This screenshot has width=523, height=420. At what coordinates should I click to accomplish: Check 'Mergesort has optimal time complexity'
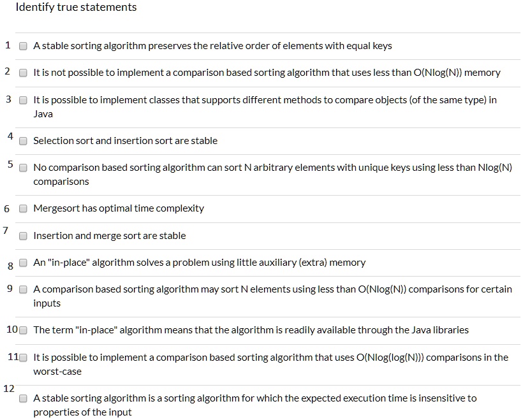(23, 208)
